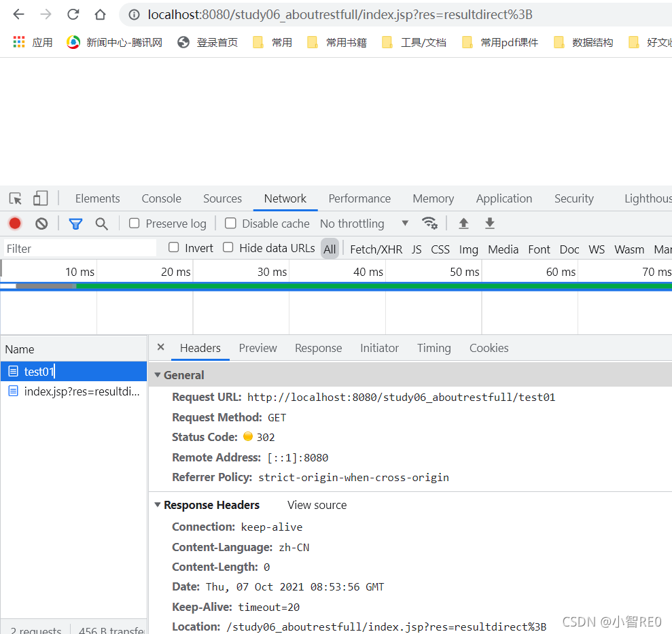Switch to the Console tab
672x634 pixels.
[162, 198]
